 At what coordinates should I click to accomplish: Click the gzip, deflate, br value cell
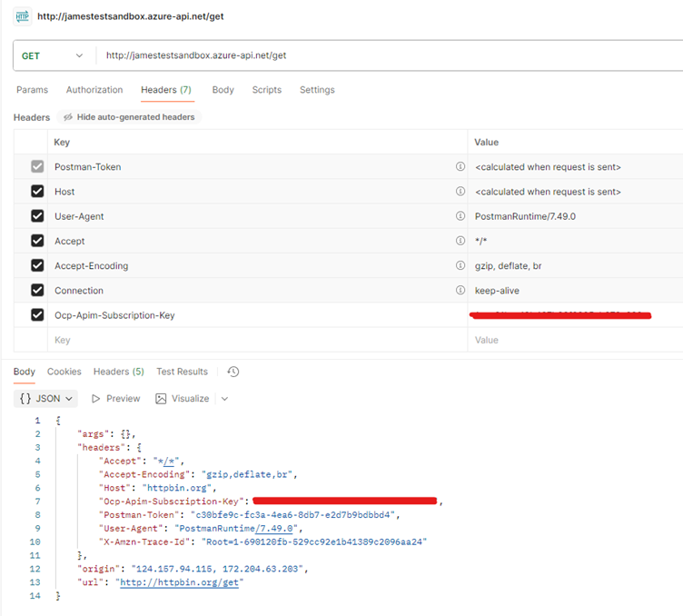[575, 265]
